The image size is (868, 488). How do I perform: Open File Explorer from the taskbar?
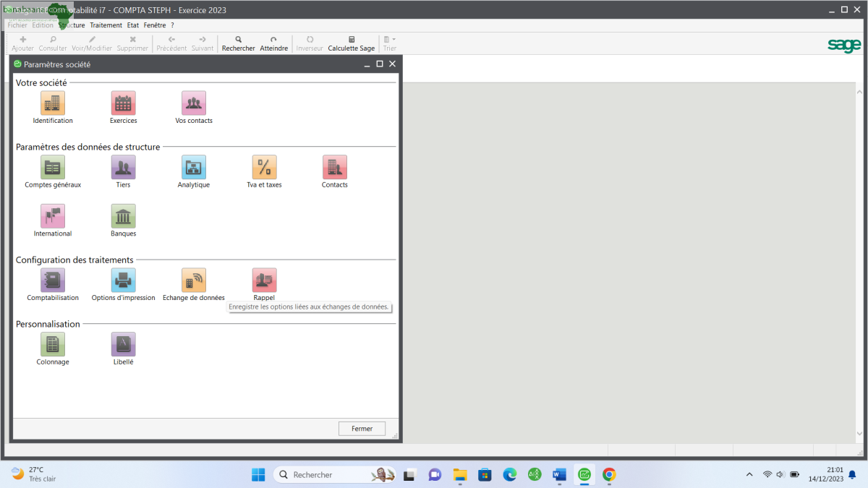[460, 475]
